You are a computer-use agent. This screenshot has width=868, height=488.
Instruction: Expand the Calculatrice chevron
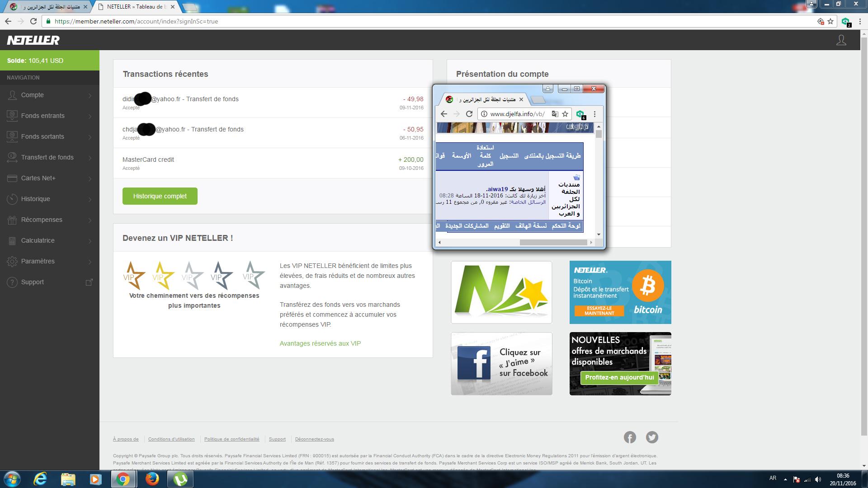(90, 241)
